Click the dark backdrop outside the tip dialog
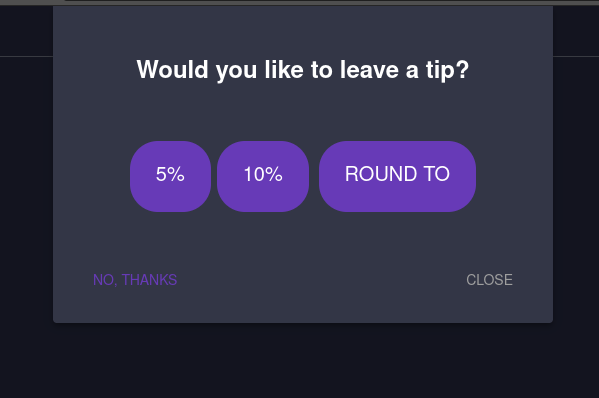 click(300, 361)
